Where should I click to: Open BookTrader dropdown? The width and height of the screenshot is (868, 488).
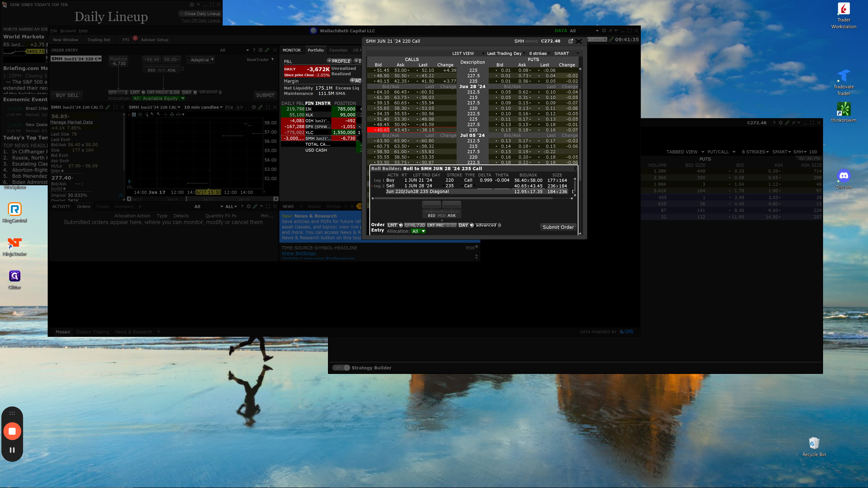coord(260,60)
